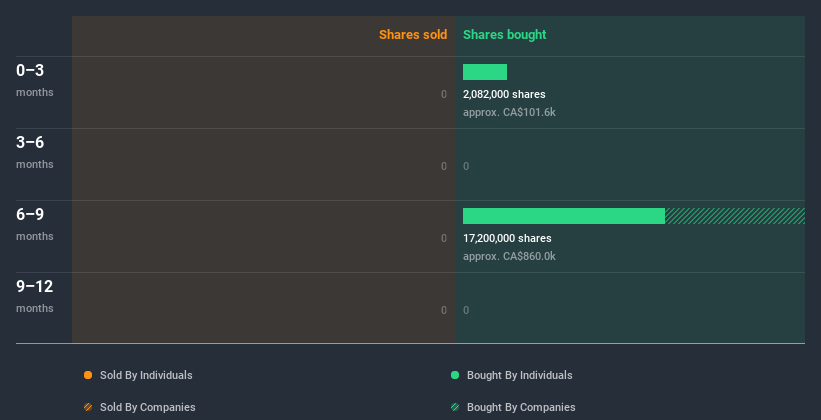Click shares bought zero in 3–6 months row
The height and width of the screenshot is (420, 821).
pyautogui.click(x=466, y=167)
